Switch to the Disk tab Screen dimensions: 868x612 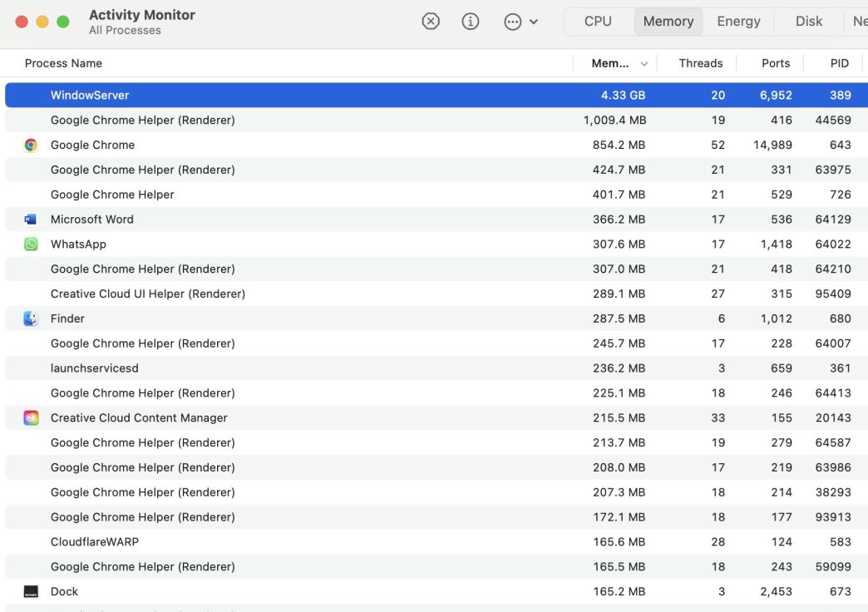pos(808,22)
